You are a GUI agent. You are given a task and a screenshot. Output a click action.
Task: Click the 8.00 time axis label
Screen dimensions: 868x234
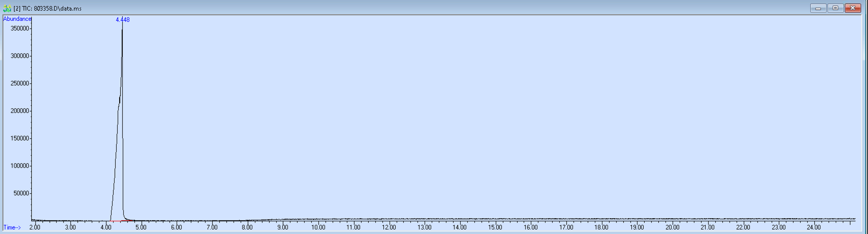pyautogui.click(x=247, y=227)
